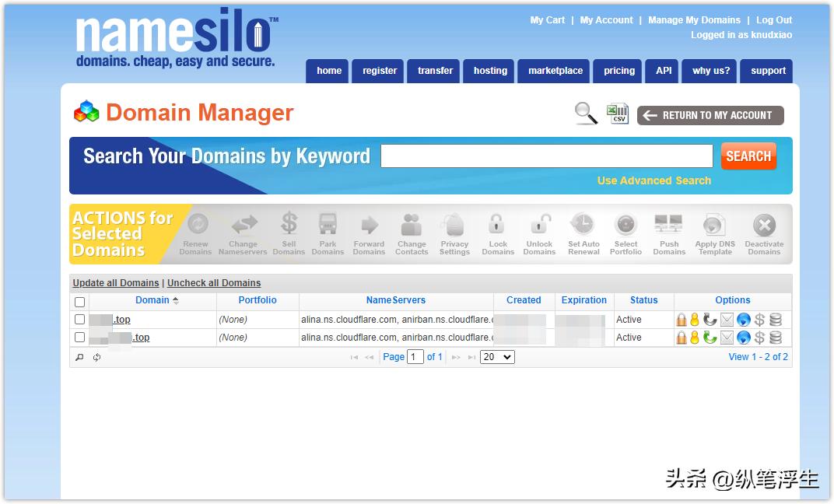Open the My Cart link

pyautogui.click(x=548, y=20)
